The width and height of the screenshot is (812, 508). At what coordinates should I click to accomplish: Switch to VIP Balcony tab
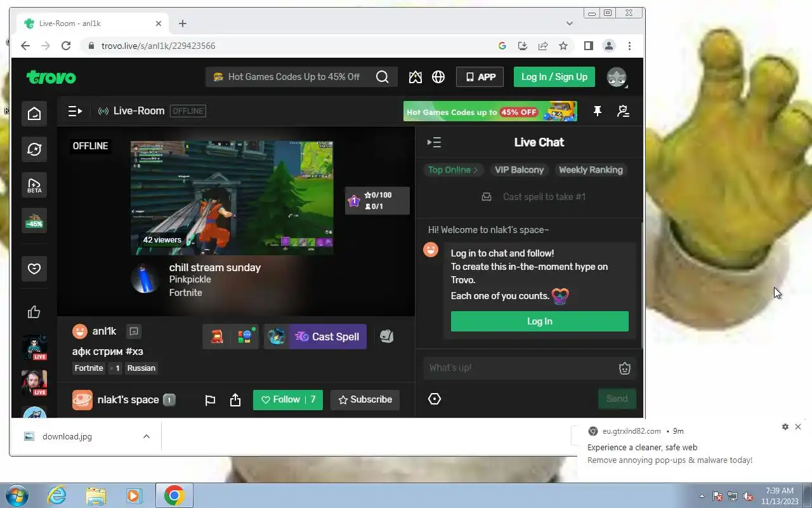[x=519, y=170]
